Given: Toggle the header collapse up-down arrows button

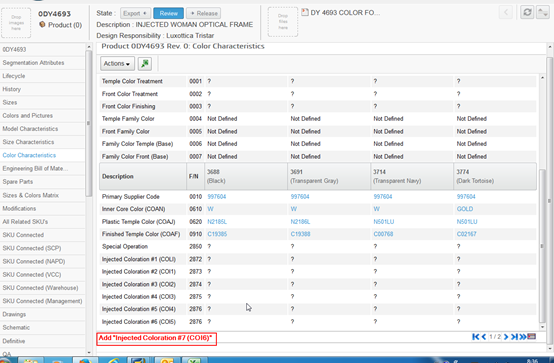Looking at the screenshot, I should coord(543,12).
